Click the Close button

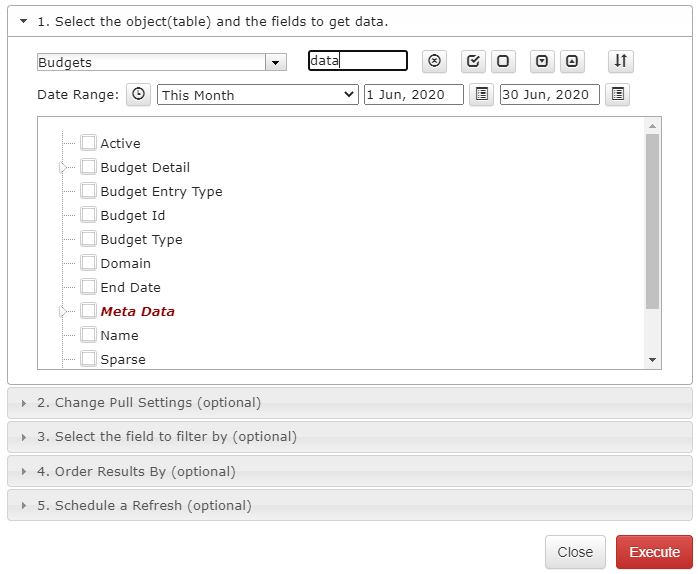coord(575,552)
